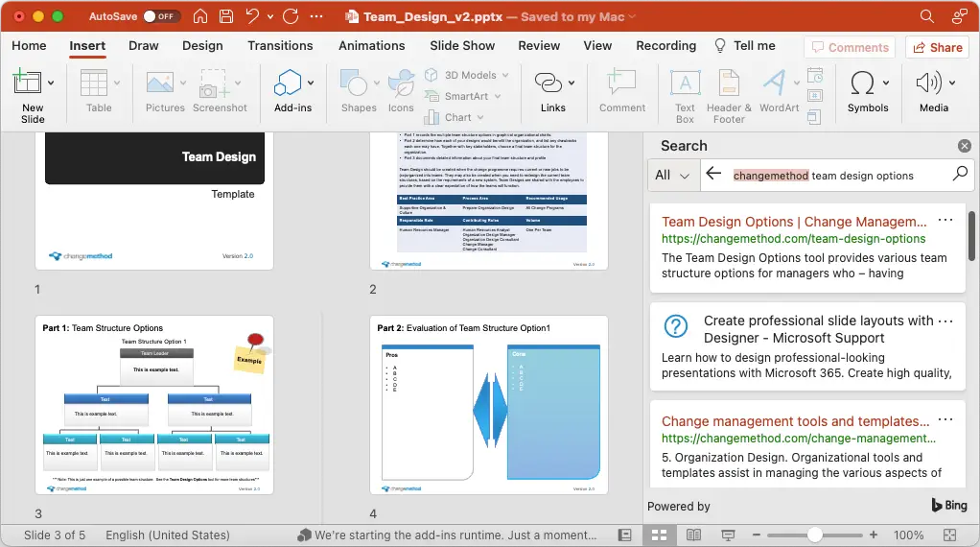This screenshot has height=547, width=980.
Task: Switch to Normal view in status bar
Action: (625, 535)
